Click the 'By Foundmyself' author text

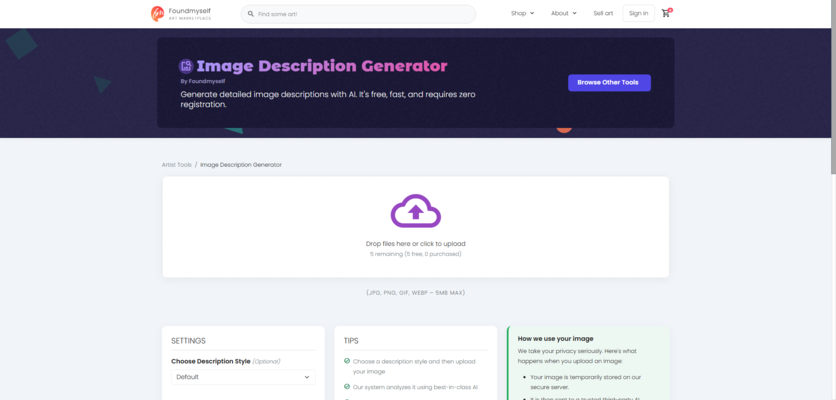(201, 81)
